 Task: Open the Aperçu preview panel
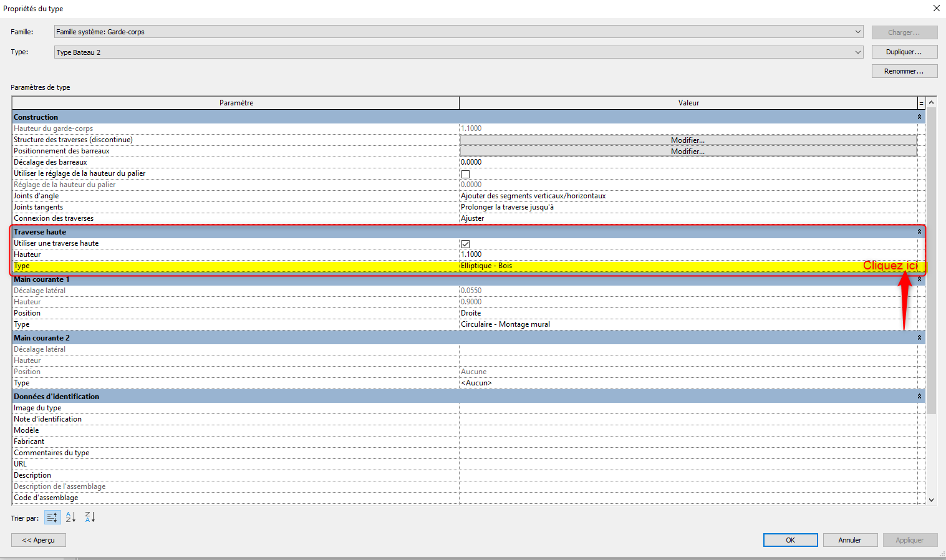pos(39,540)
